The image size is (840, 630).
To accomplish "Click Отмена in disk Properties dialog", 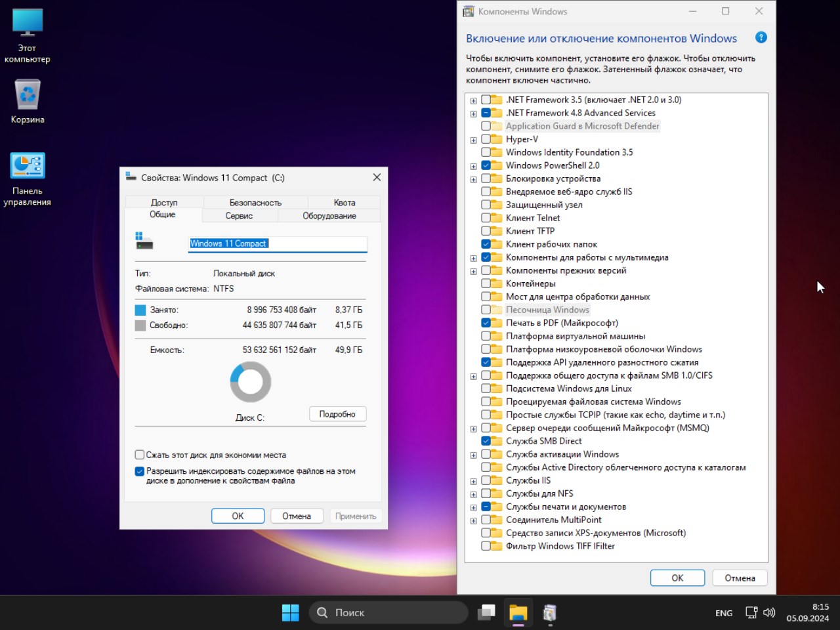I will [x=297, y=516].
